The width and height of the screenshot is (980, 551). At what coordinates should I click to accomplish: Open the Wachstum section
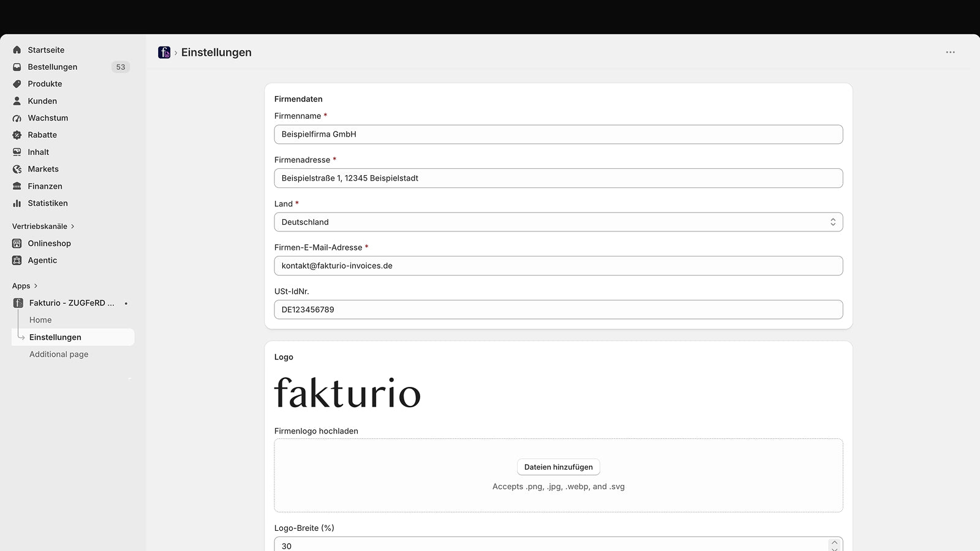48,118
